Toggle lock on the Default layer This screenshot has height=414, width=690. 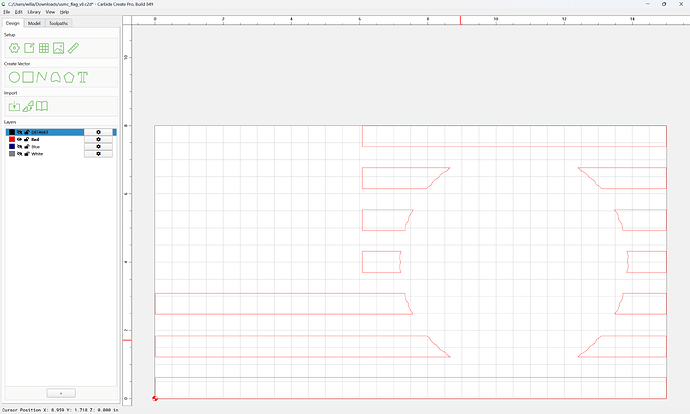(26, 132)
